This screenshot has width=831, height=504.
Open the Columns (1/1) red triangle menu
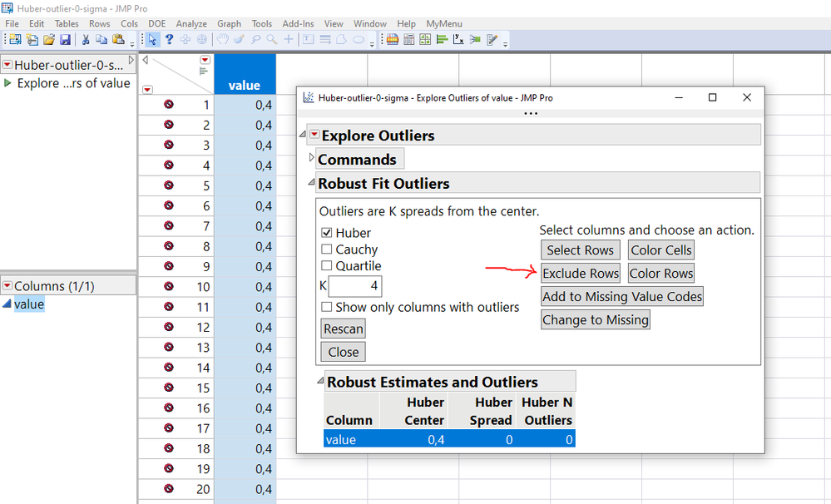pyautogui.click(x=7, y=286)
